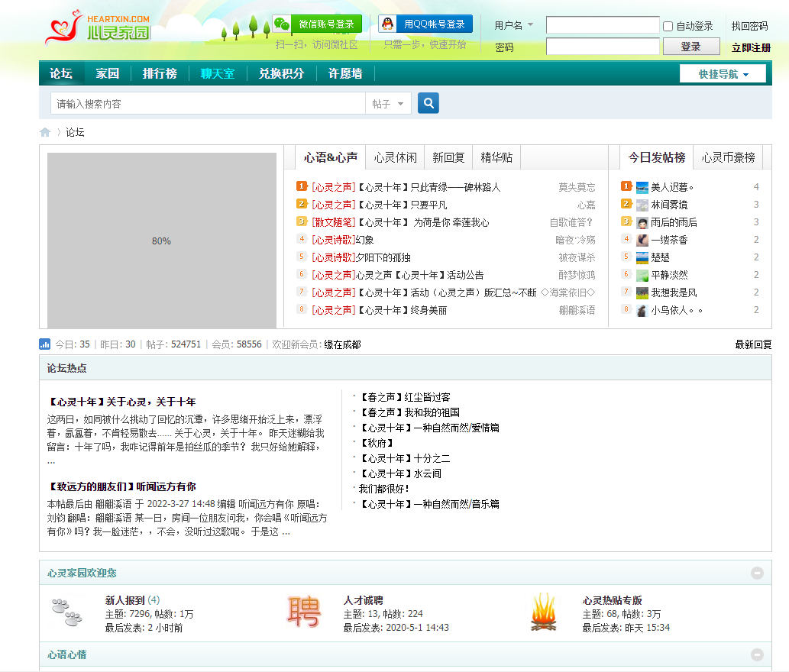
Task: Open the 我们都很好！ hot topic
Action: click(x=383, y=489)
